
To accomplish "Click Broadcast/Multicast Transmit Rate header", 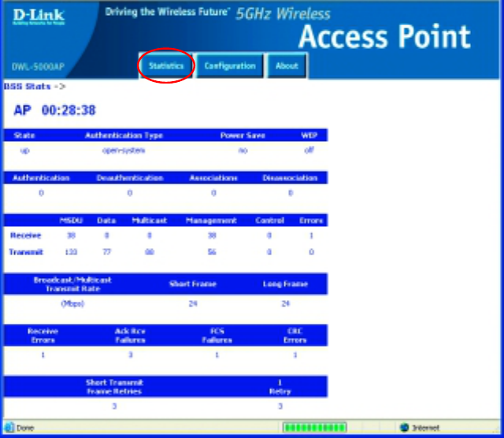I will click(x=72, y=284).
